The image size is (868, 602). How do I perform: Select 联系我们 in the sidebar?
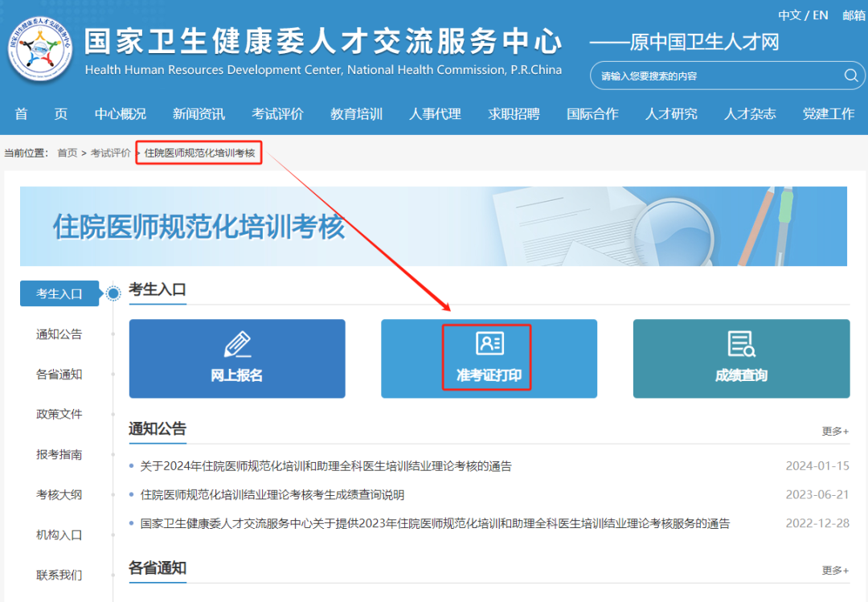pos(59,575)
